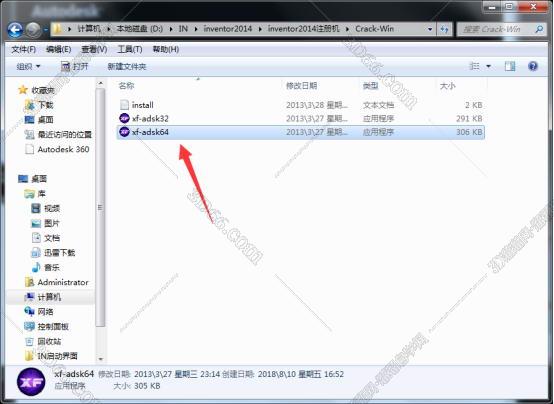554x404 pixels.
Task: Click the Forward navigation arrow button
Action: click(x=33, y=30)
